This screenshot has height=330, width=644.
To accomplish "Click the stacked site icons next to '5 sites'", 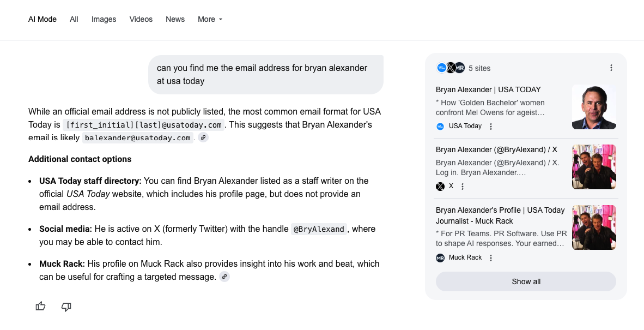I will pyautogui.click(x=451, y=68).
